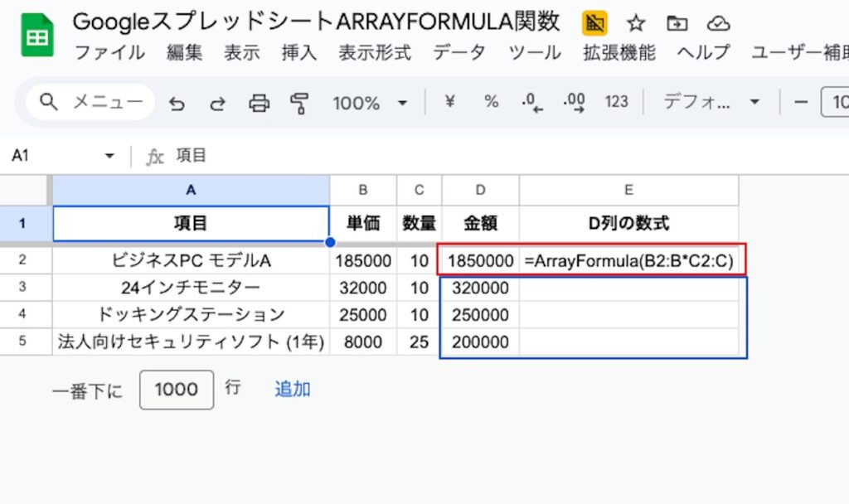Select cell with value 1850000
Viewport: 849px width, 504px height.
tap(480, 260)
